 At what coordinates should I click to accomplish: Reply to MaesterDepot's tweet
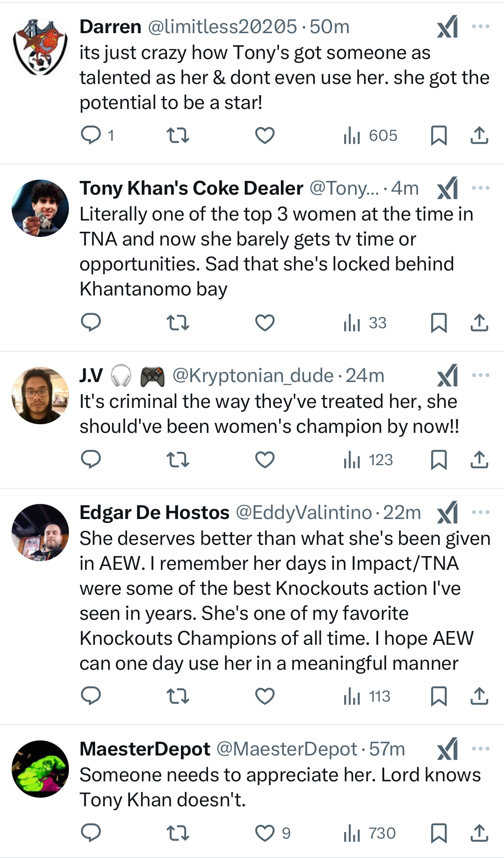point(91,833)
